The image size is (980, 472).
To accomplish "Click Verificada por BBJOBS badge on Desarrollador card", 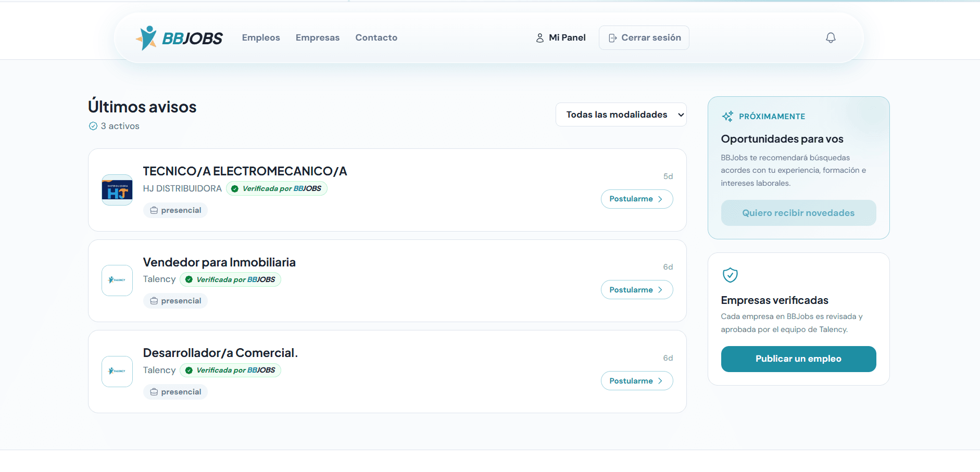I will (230, 371).
